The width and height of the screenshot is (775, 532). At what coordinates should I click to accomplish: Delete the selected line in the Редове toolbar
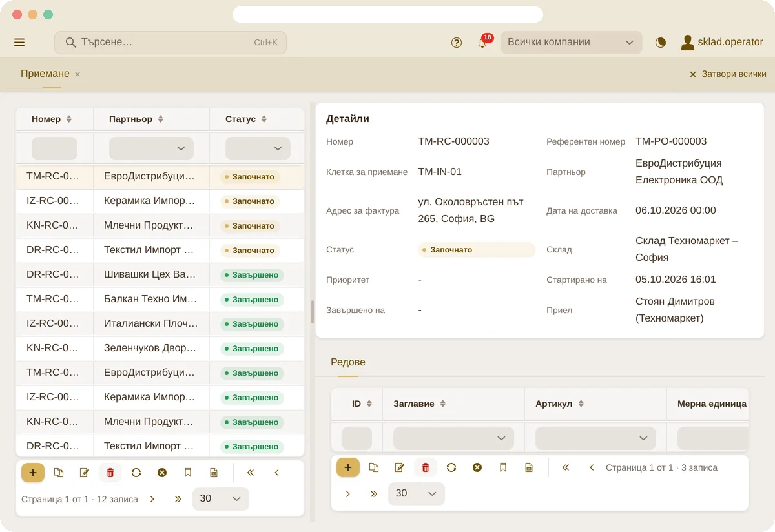tap(426, 467)
